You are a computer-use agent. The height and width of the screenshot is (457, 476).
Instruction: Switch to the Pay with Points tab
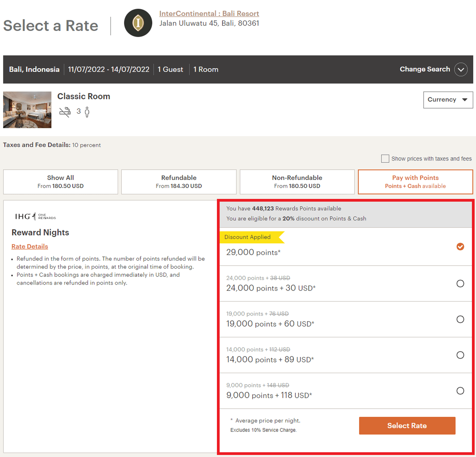point(415,182)
